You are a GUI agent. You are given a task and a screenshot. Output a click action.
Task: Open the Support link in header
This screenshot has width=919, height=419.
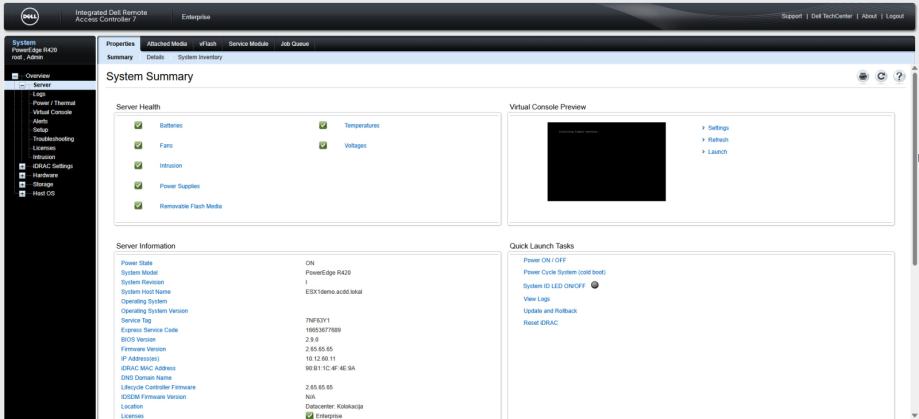pyautogui.click(x=791, y=16)
